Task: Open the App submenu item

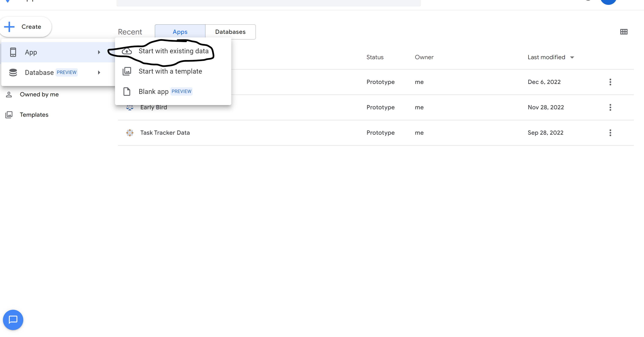Action: coord(58,52)
